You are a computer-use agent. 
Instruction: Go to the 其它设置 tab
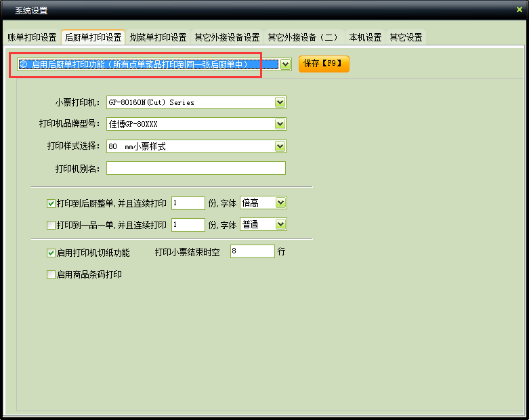pos(406,37)
